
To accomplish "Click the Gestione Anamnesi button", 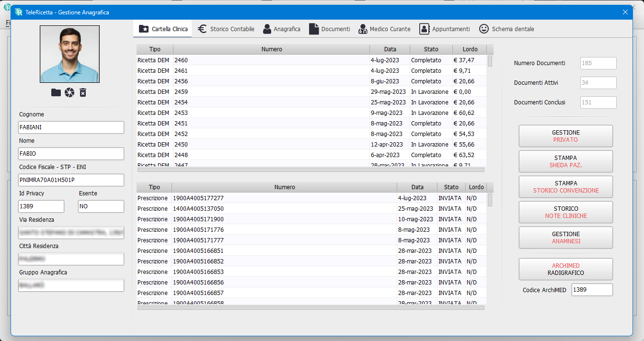I will 565,238.
